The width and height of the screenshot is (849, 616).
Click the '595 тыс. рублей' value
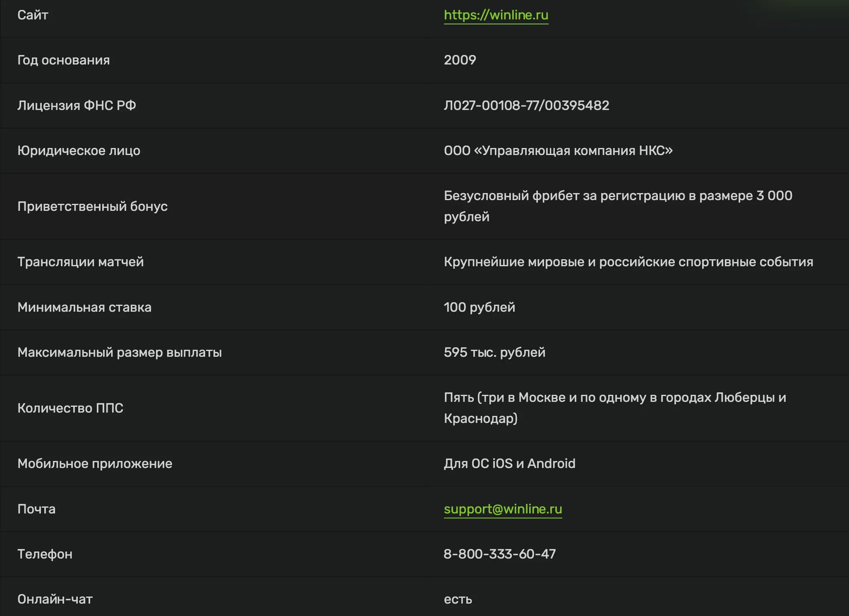click(x=494, y=353)
